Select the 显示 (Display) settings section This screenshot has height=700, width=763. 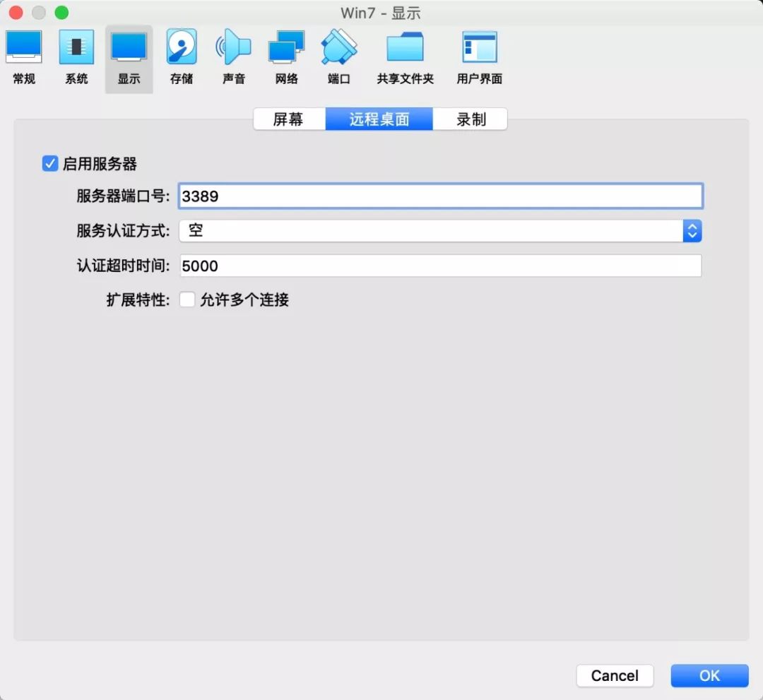click(x=129, y=59)
